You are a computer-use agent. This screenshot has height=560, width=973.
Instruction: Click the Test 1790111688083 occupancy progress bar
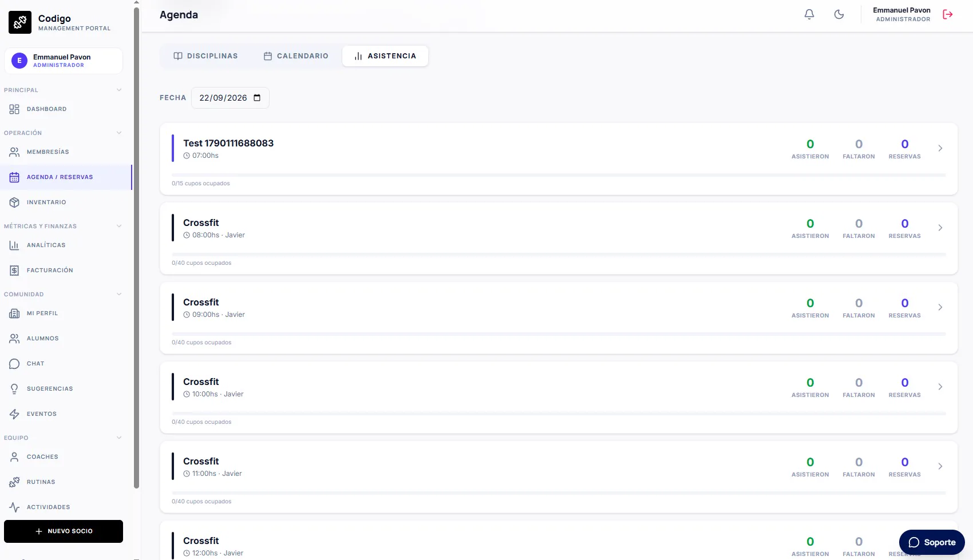pos(559,175)
